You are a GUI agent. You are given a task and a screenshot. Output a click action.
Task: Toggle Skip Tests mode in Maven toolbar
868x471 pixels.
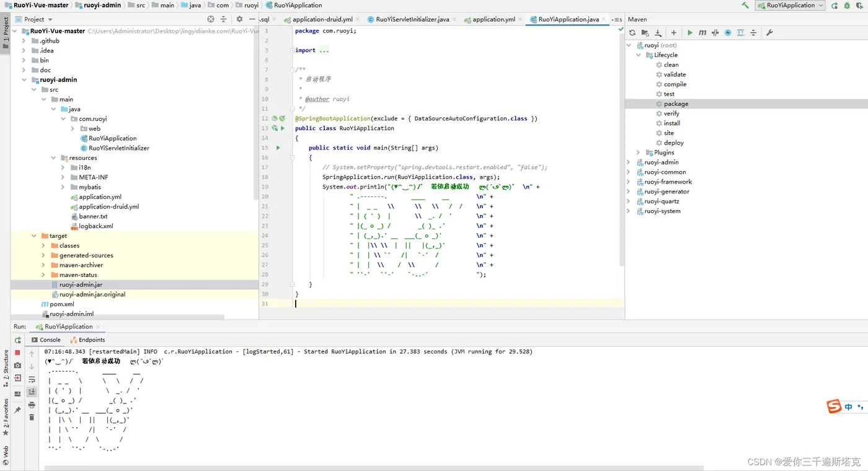(x=728, y=33)
